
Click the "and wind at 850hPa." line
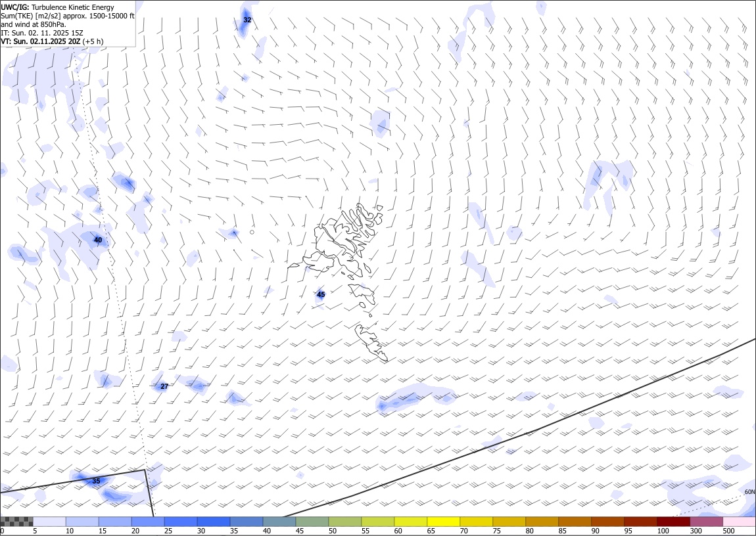[x=34, y=24]
